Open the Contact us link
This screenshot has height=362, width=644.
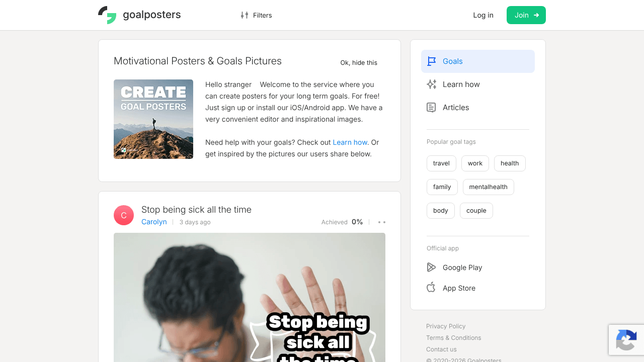point(441,349)
